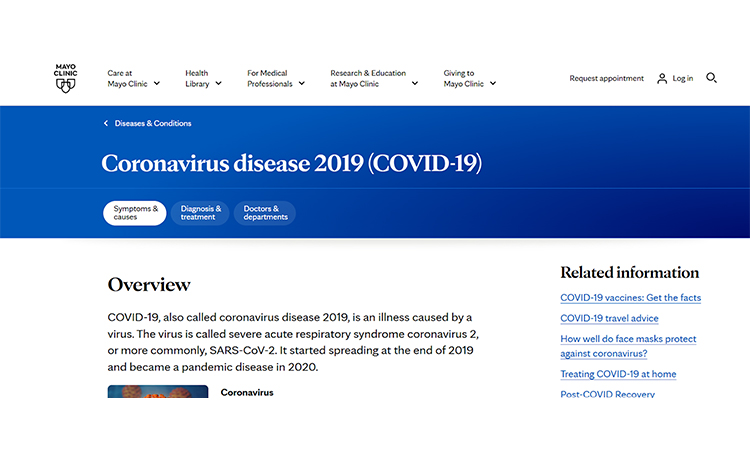The image size is (750, 450).
Task: Click the Coronavirus caption text
Action: coord(247,393)
